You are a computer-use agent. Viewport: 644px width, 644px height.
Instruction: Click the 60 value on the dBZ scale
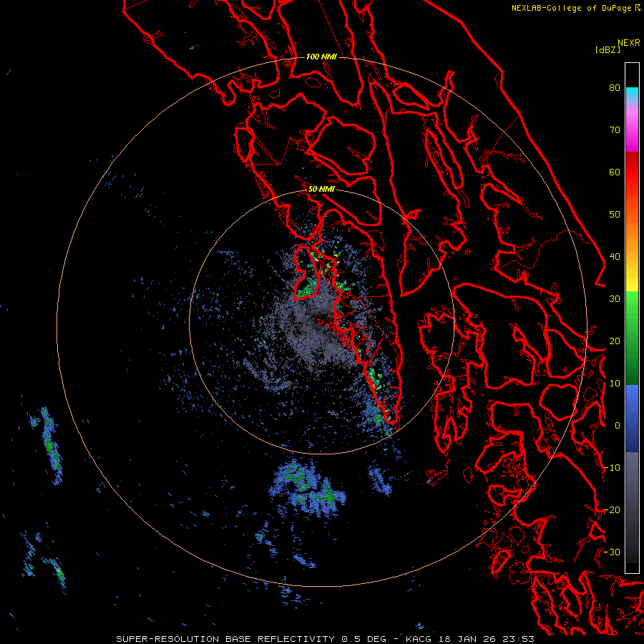coord(615,172)
